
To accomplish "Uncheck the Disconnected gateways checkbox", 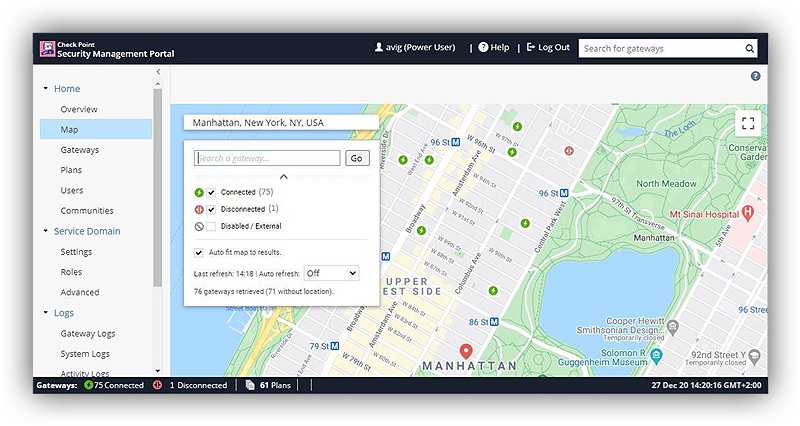I will tap(211, 209).
